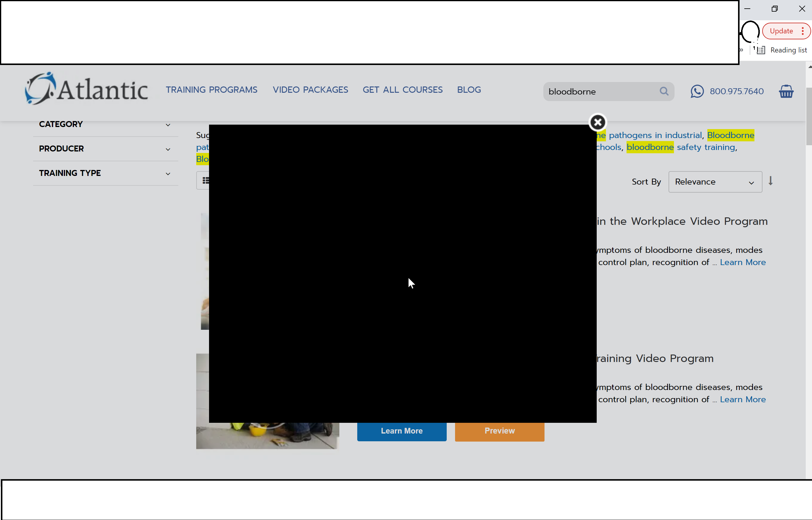
Task: Open the 'raining Video Program' title
Action: [x=655, y=358]
